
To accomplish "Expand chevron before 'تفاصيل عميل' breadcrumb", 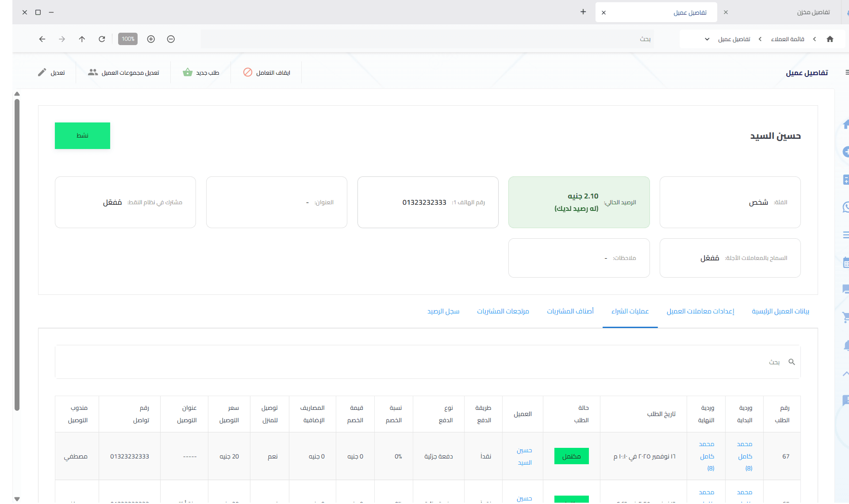I will (x=760, y=39).
